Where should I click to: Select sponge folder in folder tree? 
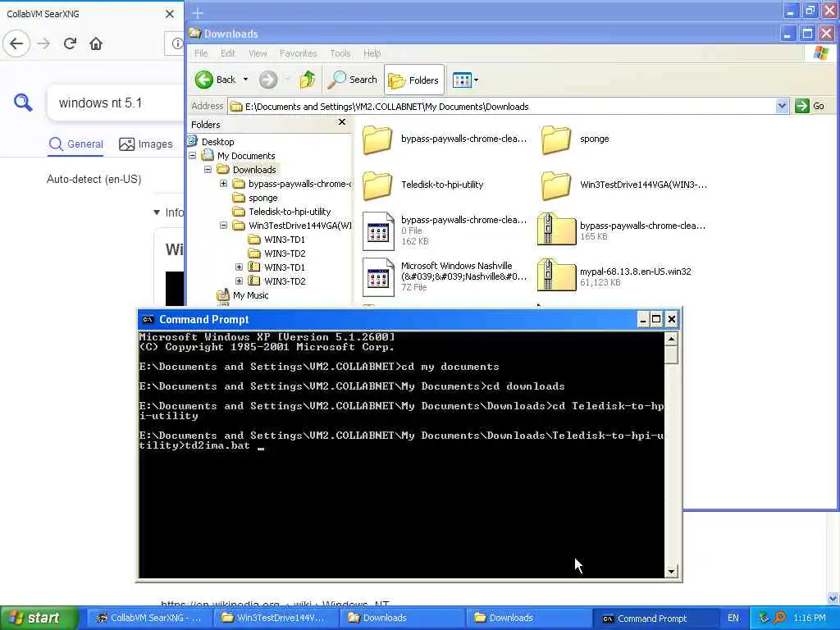[x=262, y=198]
